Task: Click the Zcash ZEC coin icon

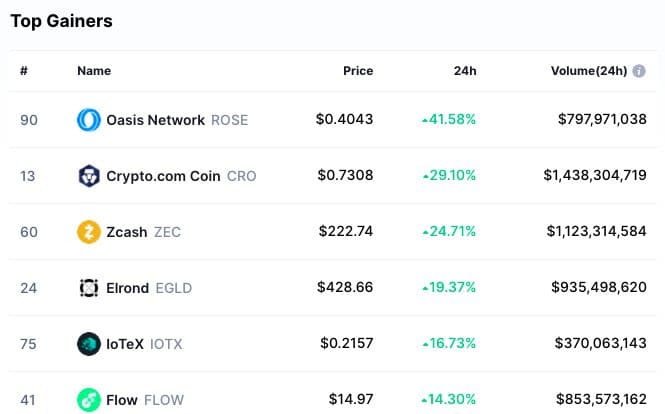Action: click(89, 232)
